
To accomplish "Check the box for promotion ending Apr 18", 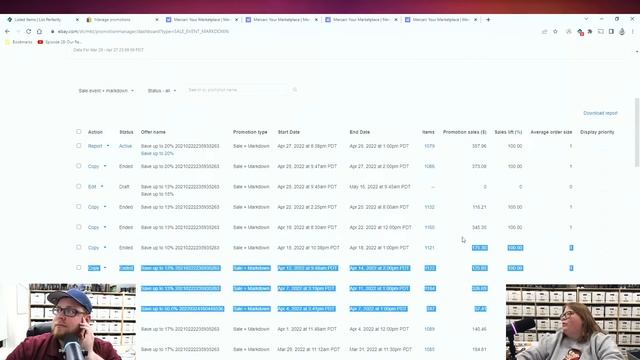I will click(78, 247).
